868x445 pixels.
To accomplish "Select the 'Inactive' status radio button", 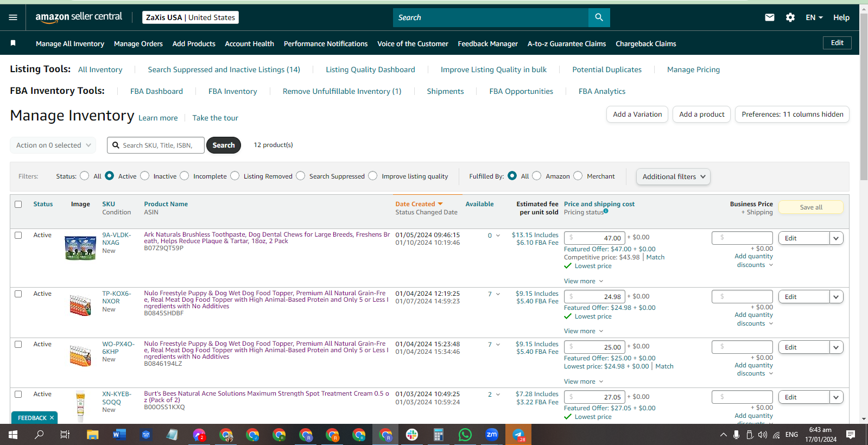I will 145,176.
